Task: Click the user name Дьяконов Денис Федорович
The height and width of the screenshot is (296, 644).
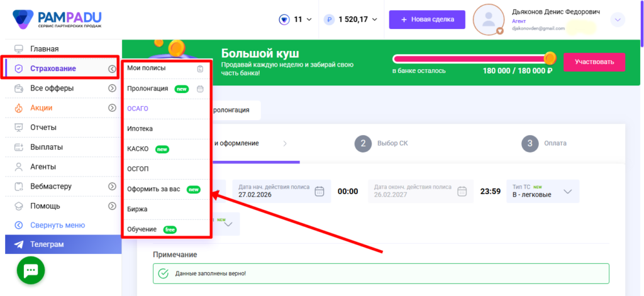Action: tap(556, 12)
